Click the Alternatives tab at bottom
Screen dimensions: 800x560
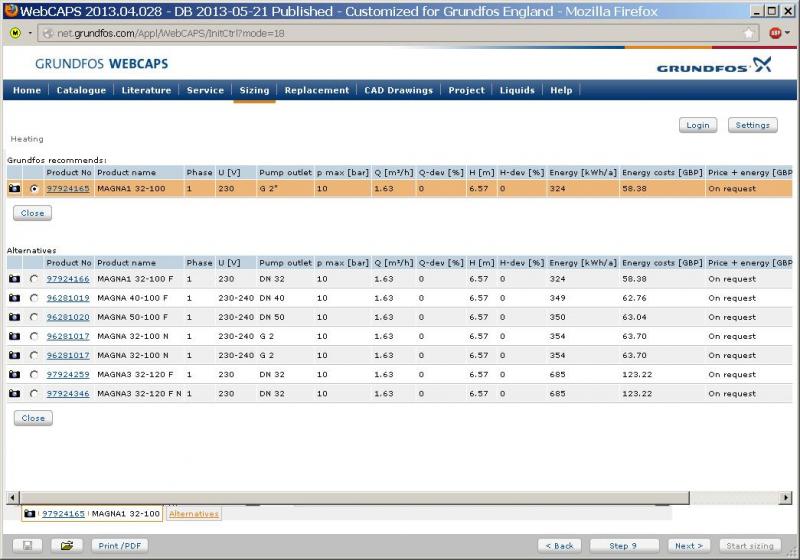(x=194, y=514)
